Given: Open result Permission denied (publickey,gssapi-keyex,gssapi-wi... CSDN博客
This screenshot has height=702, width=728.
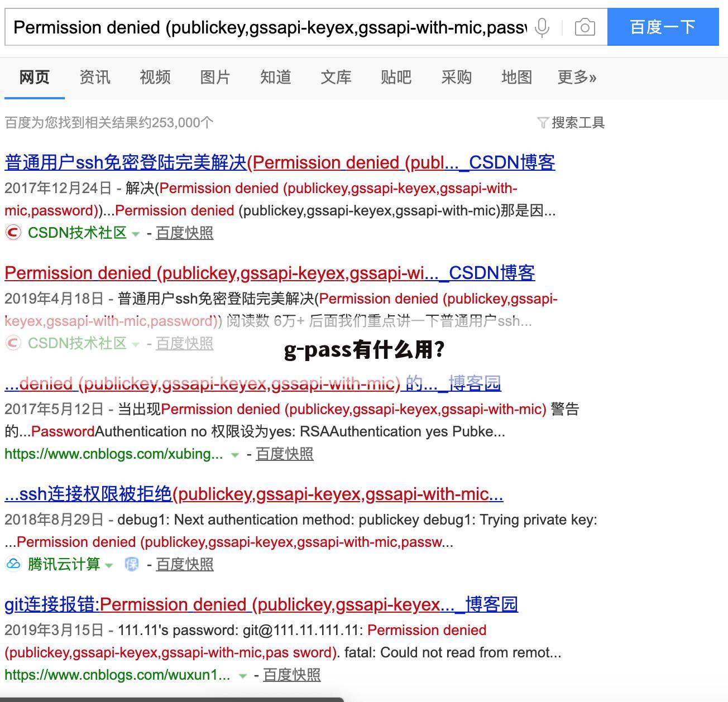Looking at the screenshot, I should click(270, 273).
